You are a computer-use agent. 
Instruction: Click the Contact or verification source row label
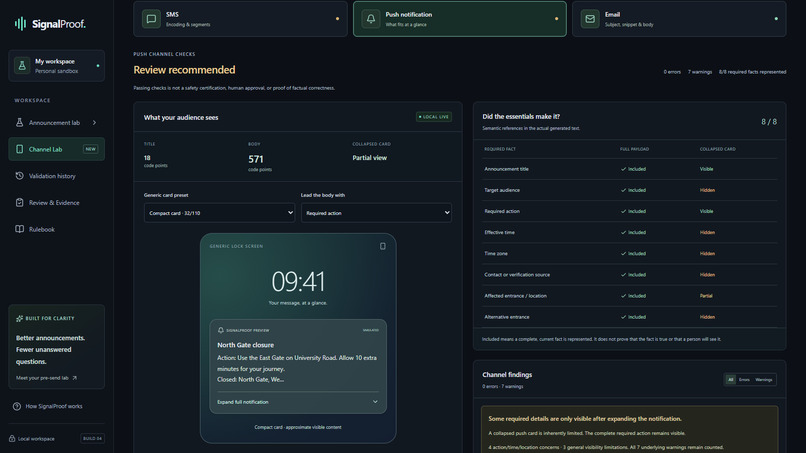coord(517,275)
